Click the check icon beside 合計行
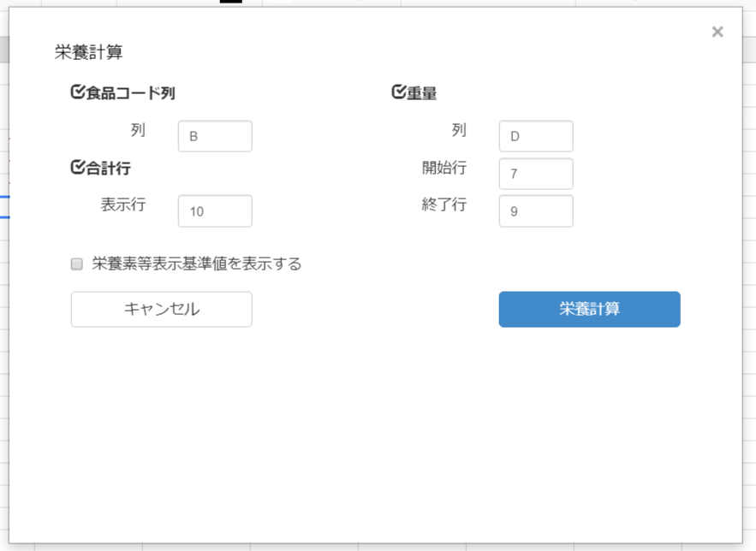Image resolution: width=756 pixels, height=551 pixels. pos(78,167)
